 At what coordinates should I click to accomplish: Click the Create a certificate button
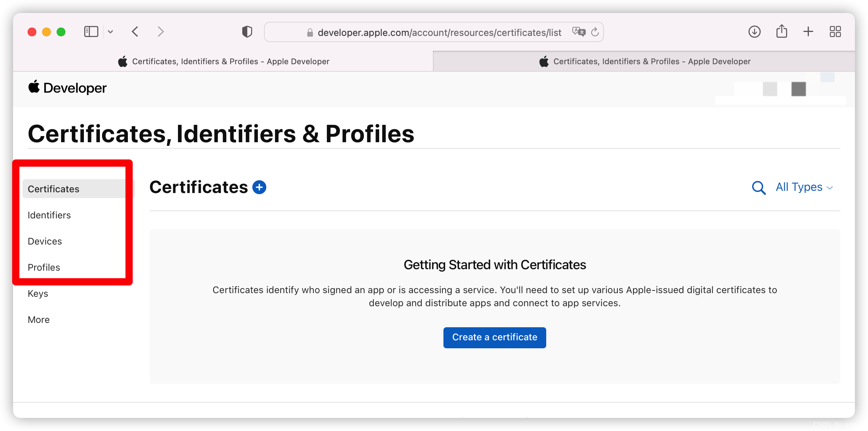pyautogui.click(x=495, y=337)
